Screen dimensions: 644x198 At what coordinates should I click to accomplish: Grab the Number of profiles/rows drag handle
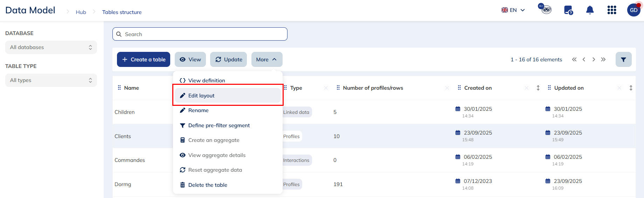point(338,88)
